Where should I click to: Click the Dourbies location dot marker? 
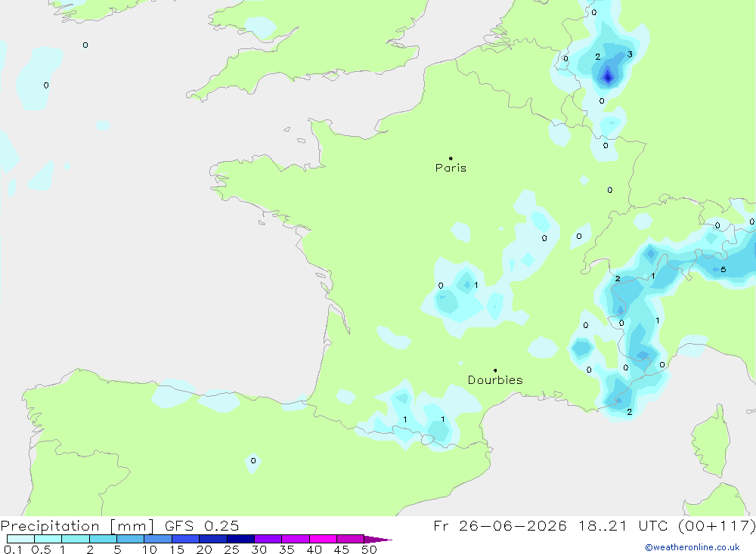(495, 370)
